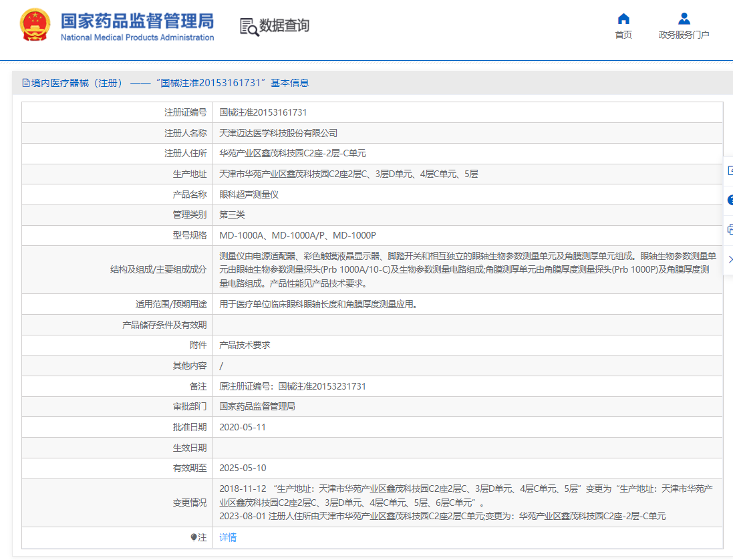Select the 基本信息 section heading

pyautogui.click(x=289, y=83)
